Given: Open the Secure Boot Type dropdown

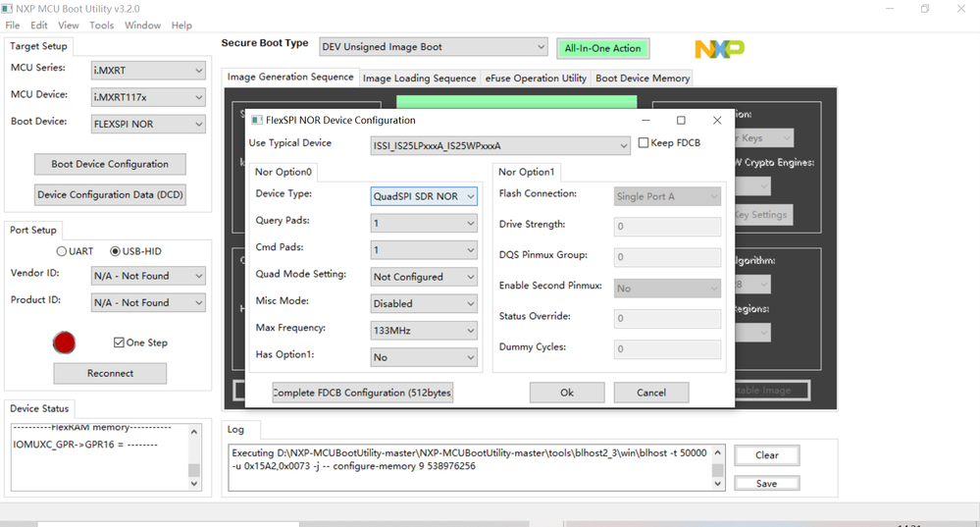Looking at the screenshot, I should [434, 47].
